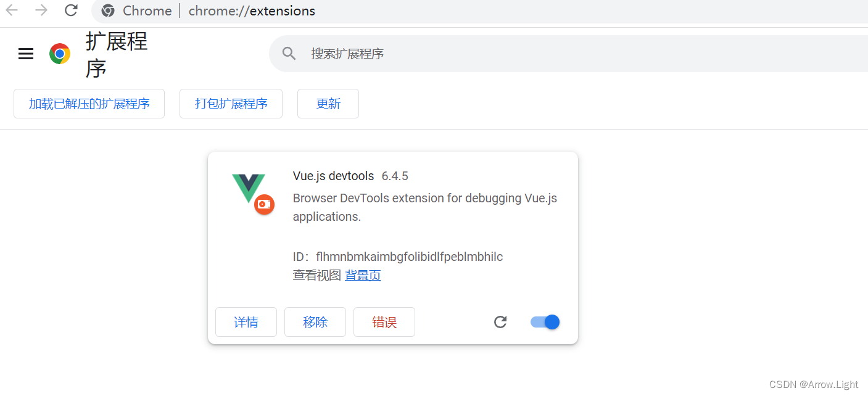Click the Chrome logo beside the page title

(x=60, y=54)
